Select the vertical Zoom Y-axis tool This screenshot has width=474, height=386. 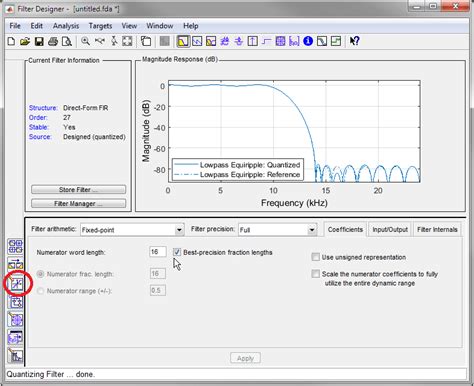pos(114,41)
